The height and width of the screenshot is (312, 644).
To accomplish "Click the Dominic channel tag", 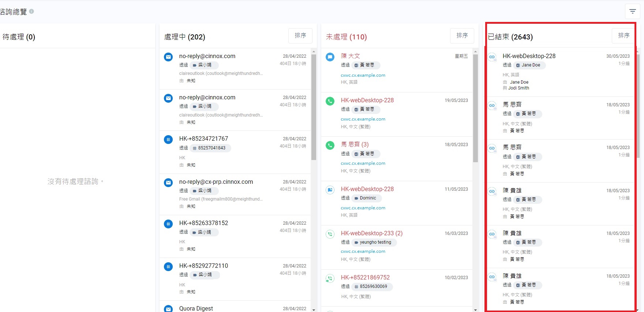I will click(366, 198).
